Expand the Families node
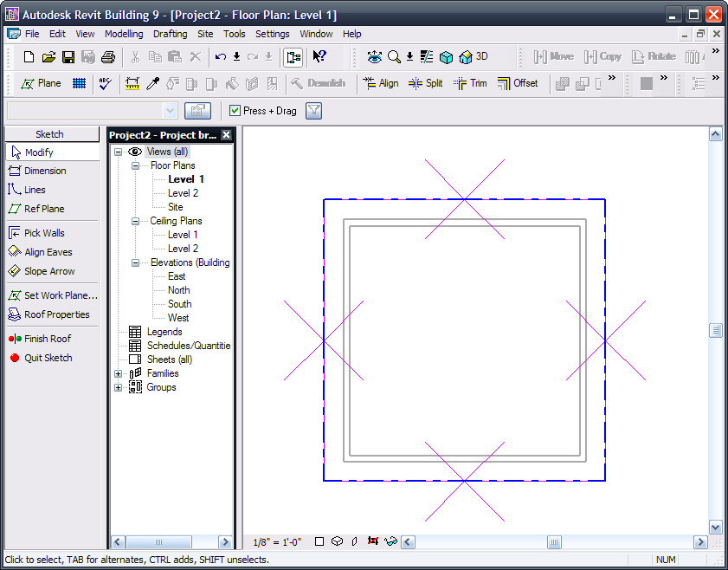The image size is (728, 570). [x=119, y=373]
